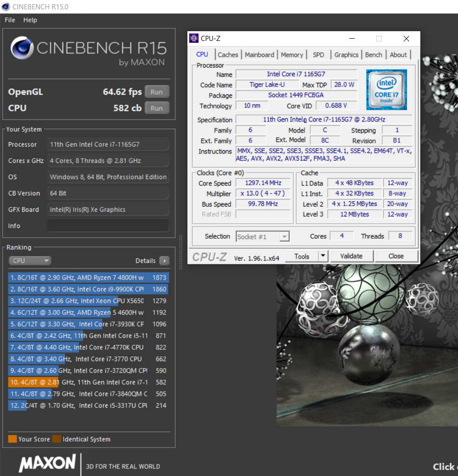The width and height of the screenshot is (458, 476).
Task: Expand the Tools dropdown arrow in CPU-Z
Action: click(323, 256)
